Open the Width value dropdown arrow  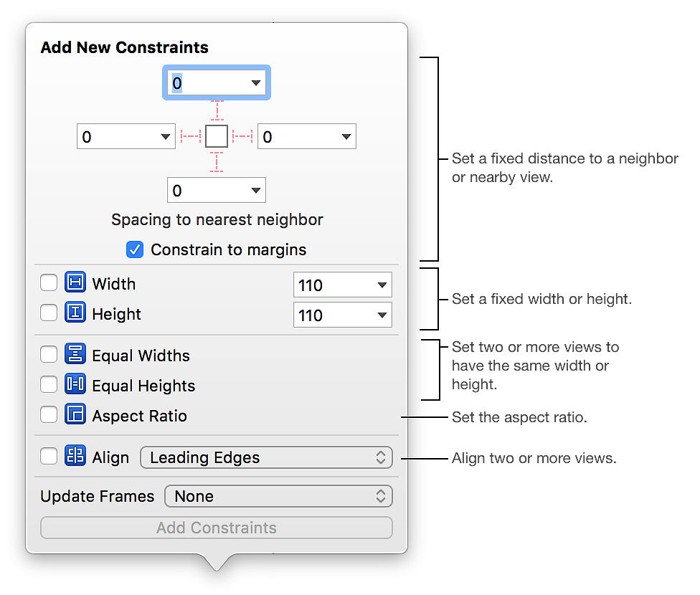pos(382,285)
